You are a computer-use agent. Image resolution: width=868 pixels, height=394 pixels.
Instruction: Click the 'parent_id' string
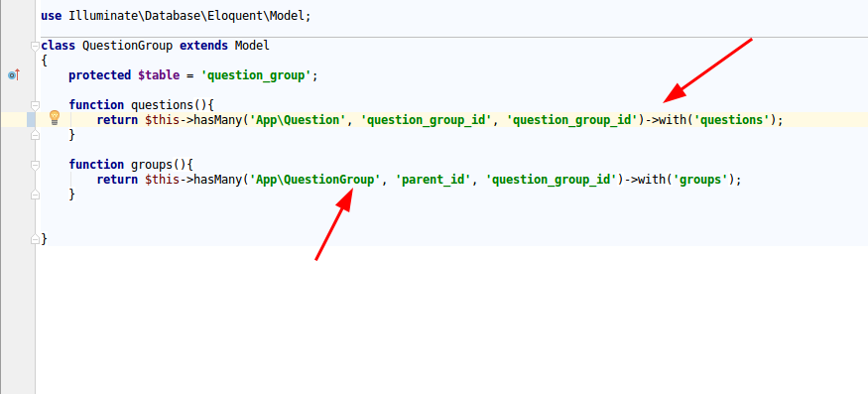tap(434, 180)
